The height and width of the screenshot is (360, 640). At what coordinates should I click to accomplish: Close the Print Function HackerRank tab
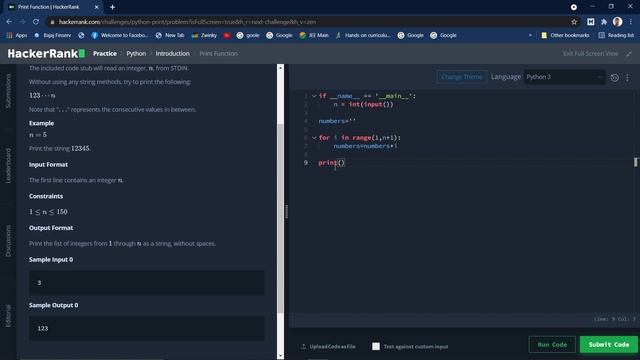pos(97,7)
